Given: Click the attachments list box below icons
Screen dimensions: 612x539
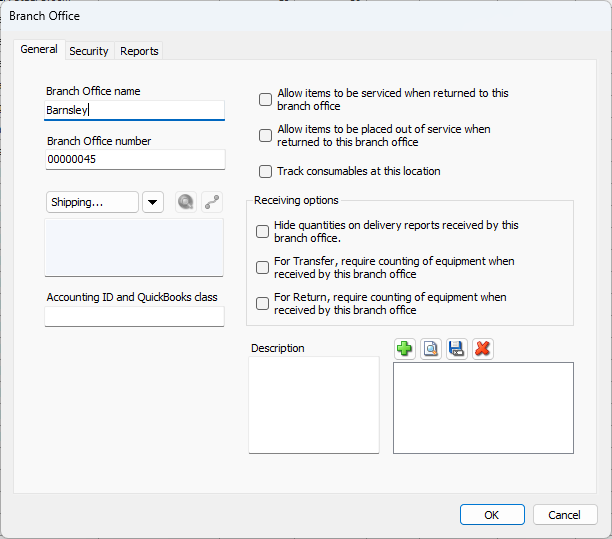Looking at the screenshot, I should click(483, 408).
